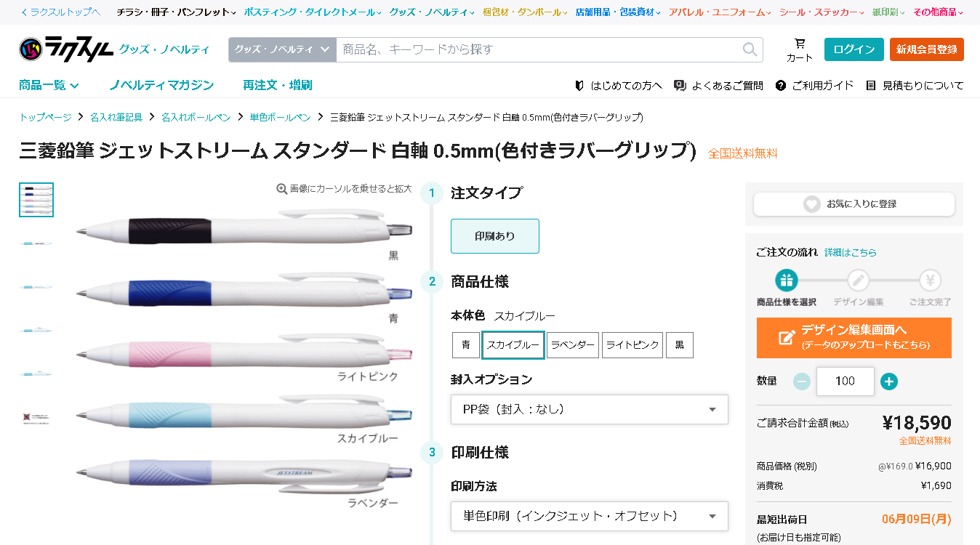
Task: Open the 印刷方法 単色印刷 dropdown
Action: [x=590, y=516]
